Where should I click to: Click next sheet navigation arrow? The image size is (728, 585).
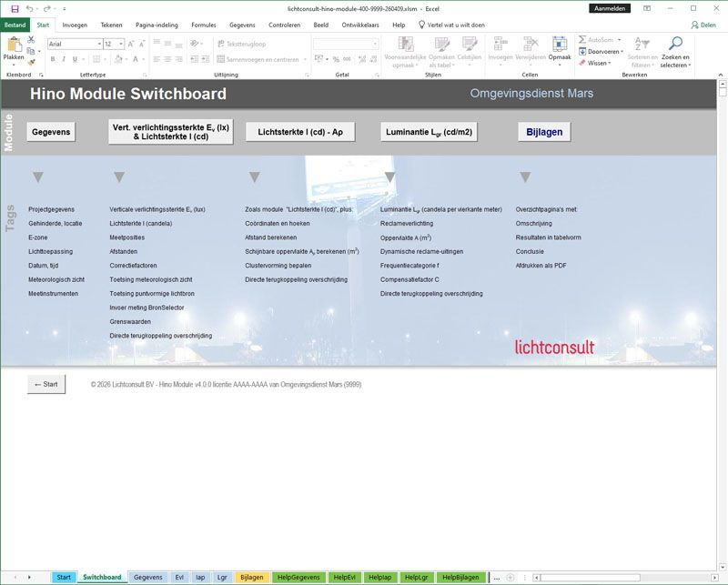click(29, 578)
